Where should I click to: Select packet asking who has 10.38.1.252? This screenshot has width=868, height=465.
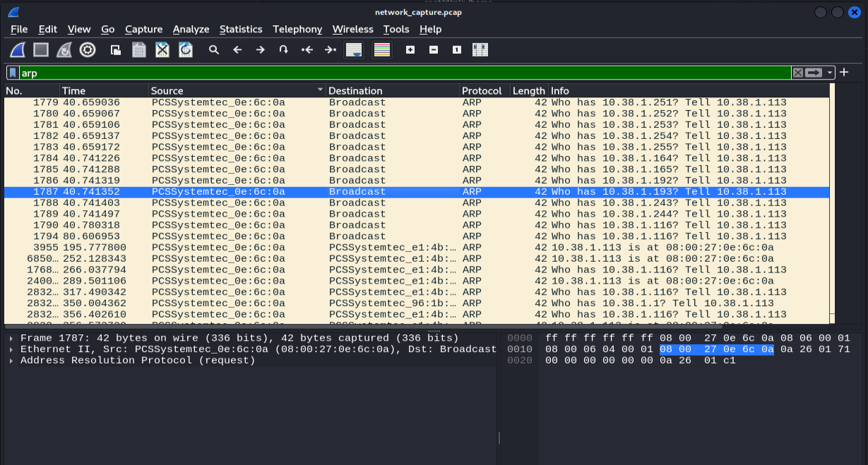pos(417,114)
